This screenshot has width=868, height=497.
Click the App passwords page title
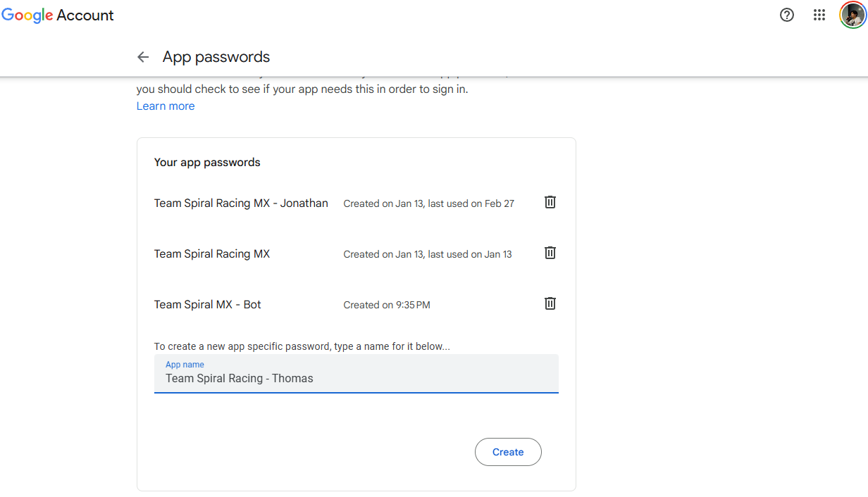tap(216, 57)
